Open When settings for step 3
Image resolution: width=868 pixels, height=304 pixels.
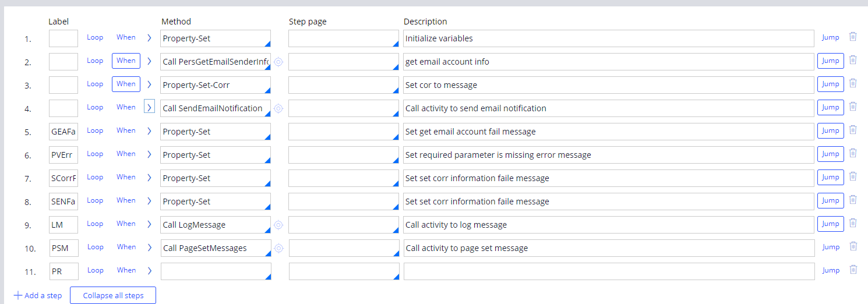point(126,84)
